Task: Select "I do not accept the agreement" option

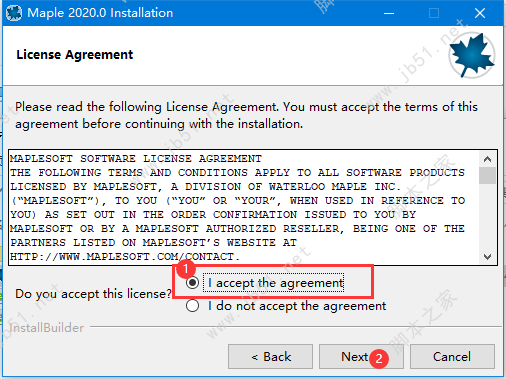Action: click(192, 306)
